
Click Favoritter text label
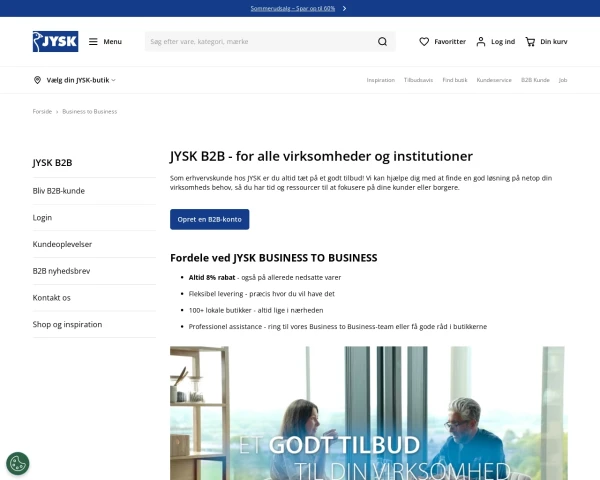pyautogui.click(x=450, y=41)
